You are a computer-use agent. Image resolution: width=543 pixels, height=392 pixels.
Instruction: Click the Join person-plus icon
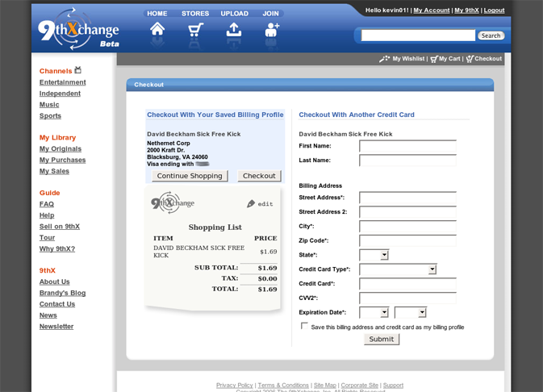(x=272, y=30)
